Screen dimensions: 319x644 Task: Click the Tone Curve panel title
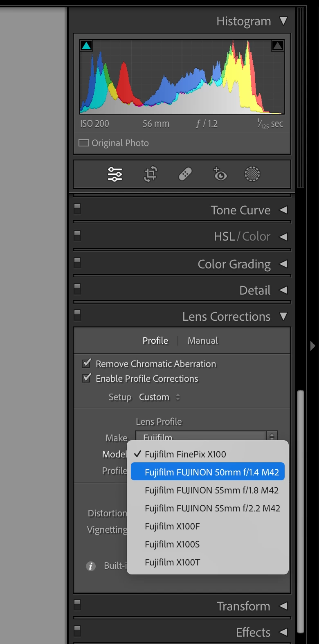(x=240, y=210)
